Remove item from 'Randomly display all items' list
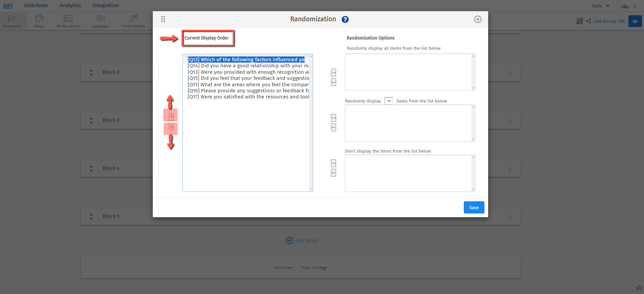Image resolution: width=644 pixels, height=294 pixels. tap(333, 82)
